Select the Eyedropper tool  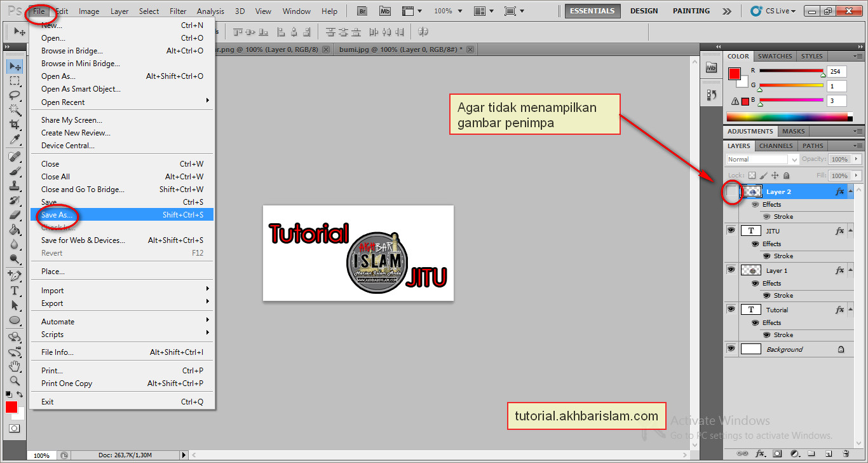coord(15,139)
